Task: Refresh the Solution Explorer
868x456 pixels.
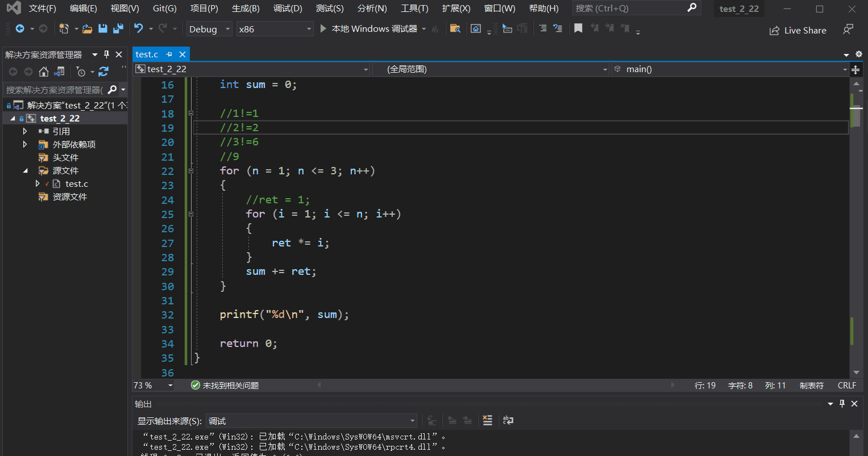Action: click(x=103, y=72)
